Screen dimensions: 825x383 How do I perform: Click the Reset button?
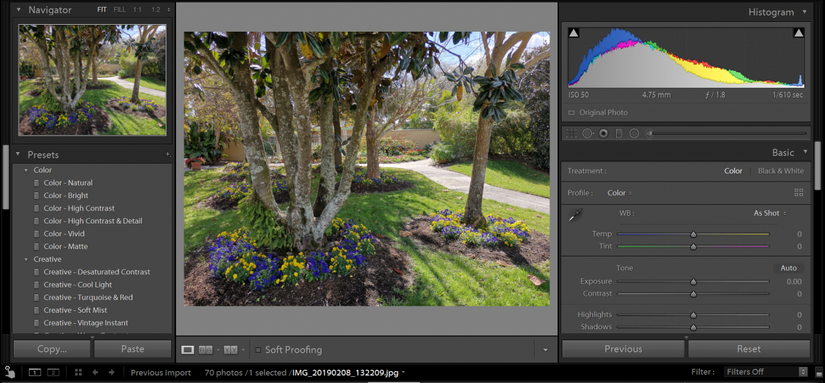[749, 349]
